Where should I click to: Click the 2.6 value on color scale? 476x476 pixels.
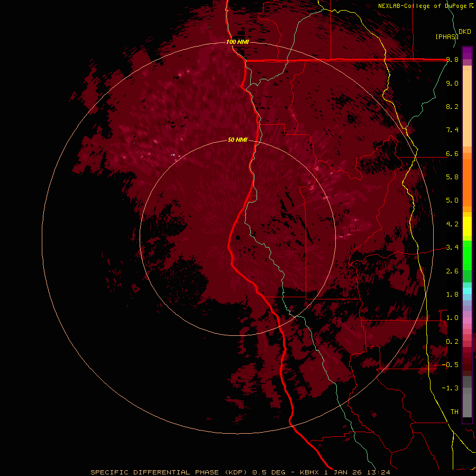coord(452,271)
